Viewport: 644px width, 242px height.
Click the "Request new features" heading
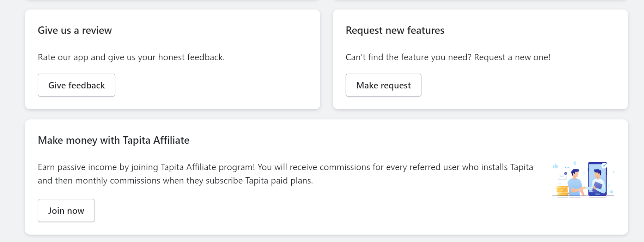coord(395,30)
